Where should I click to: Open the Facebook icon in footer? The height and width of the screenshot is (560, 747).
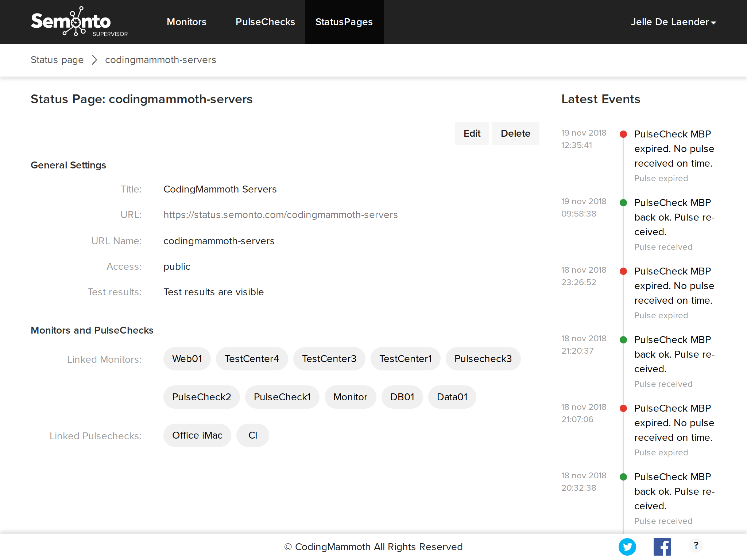(662, 547)
